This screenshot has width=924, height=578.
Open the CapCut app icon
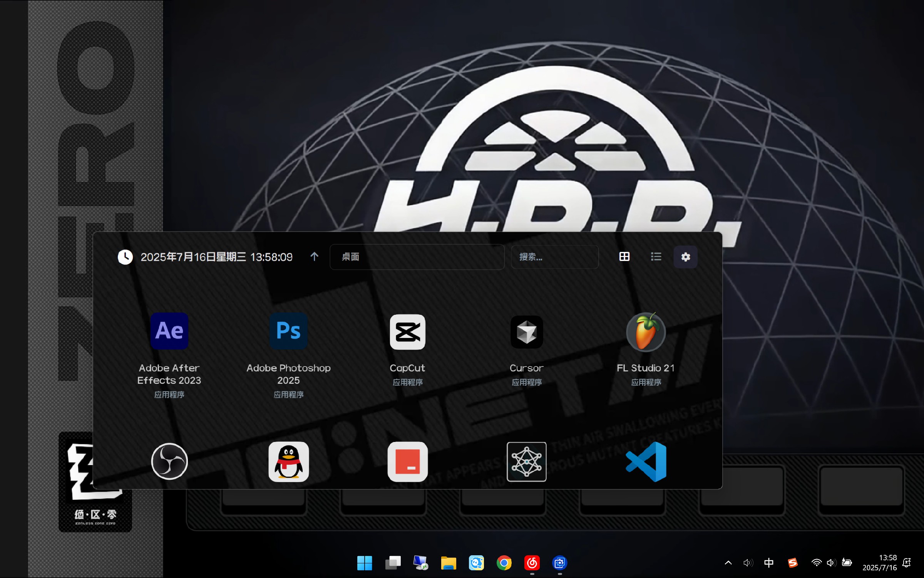[x=407, y=332]
